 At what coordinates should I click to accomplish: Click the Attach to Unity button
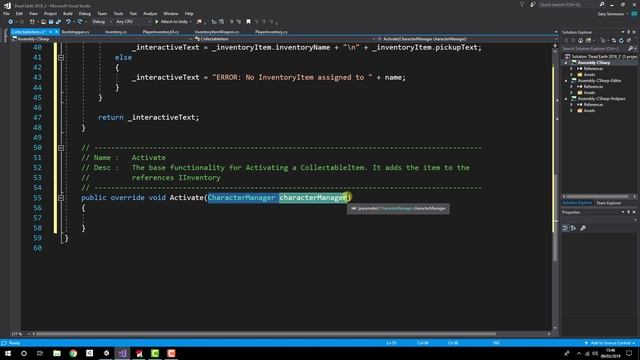[173, 22]
